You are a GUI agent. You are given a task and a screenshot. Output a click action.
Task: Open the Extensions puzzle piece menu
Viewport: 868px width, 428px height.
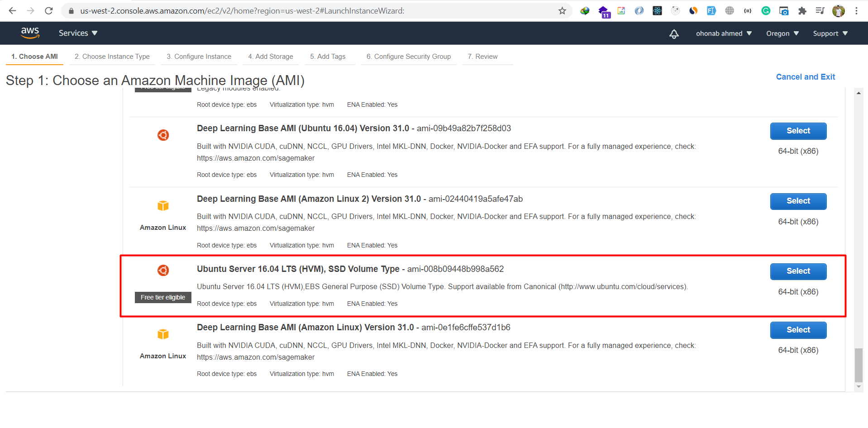coord(802,11)
